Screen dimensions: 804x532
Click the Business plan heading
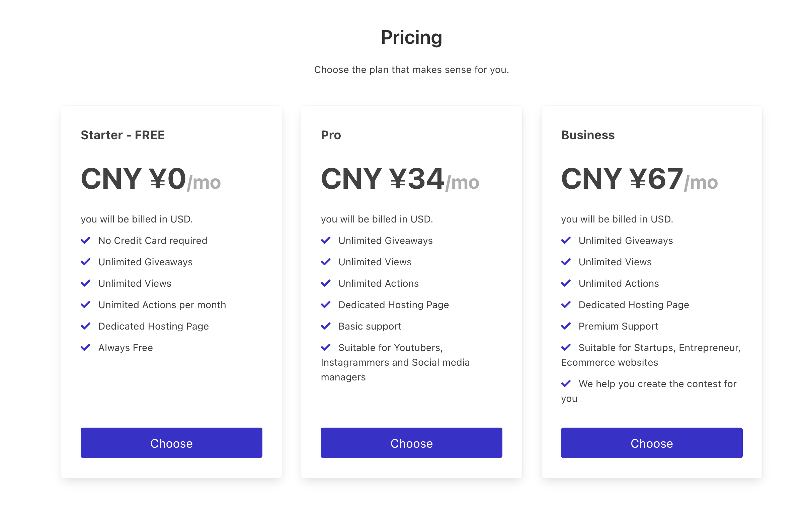pos(588,135)
